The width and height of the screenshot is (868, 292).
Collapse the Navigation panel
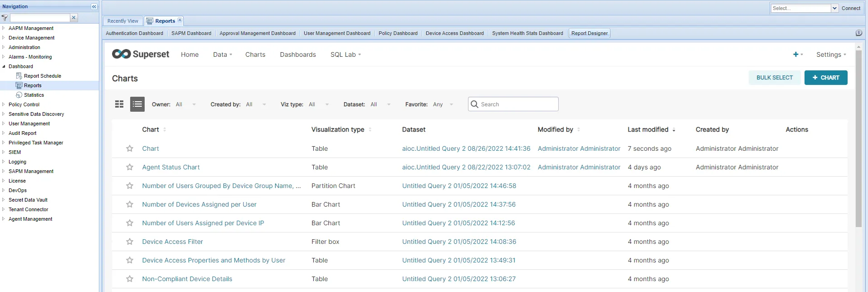(94, 6)
